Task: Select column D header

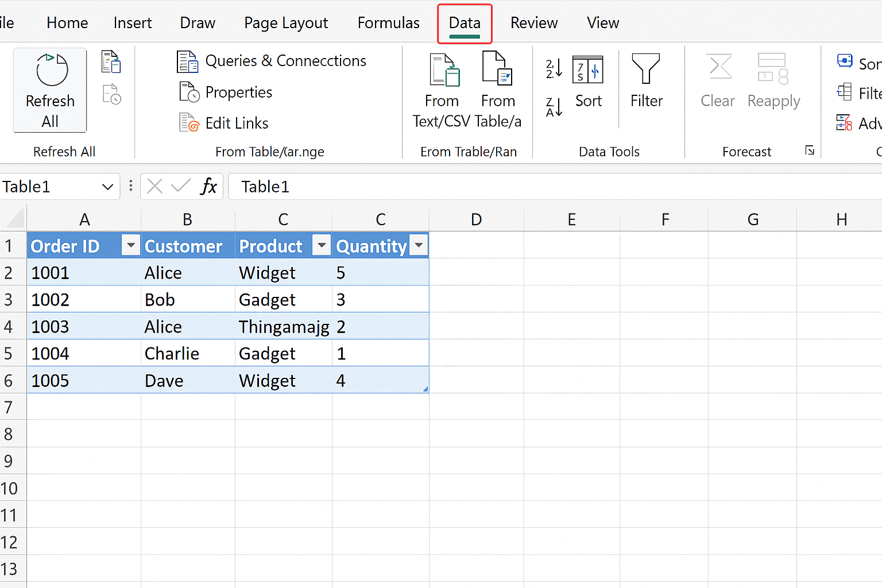Action: [476, 219]
